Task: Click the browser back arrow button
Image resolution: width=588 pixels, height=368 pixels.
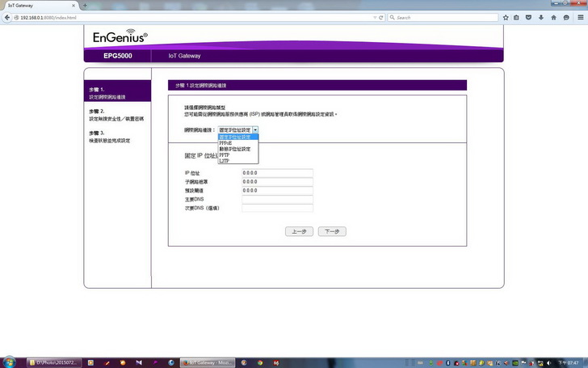Action: click(x=6, y=17)
